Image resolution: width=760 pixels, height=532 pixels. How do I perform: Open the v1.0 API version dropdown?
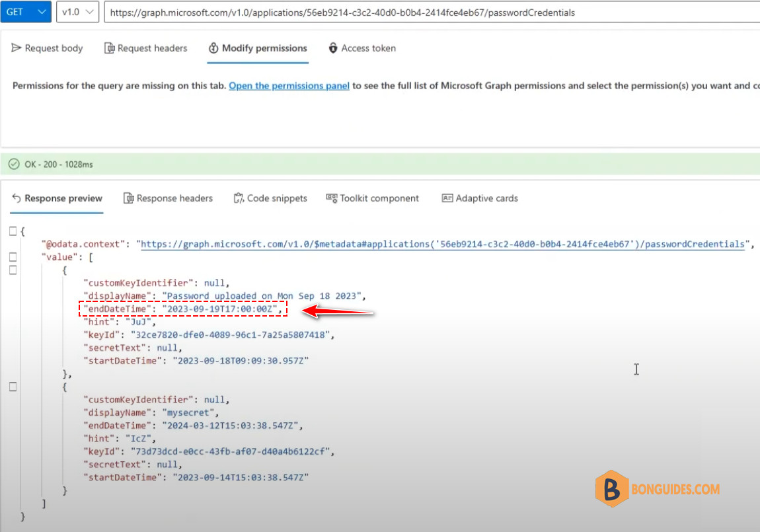77,12
